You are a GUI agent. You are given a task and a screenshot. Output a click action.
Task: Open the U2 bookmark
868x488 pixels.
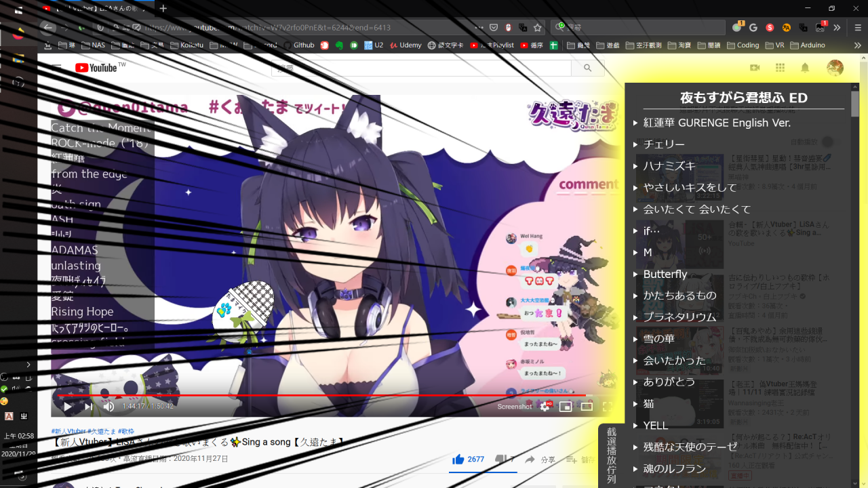tap(374, 45)
